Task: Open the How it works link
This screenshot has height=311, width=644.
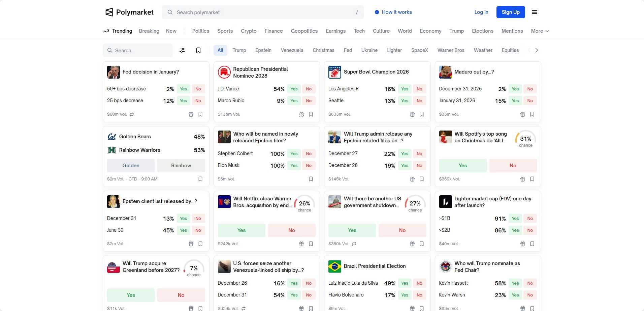Action: coord(393,12)
